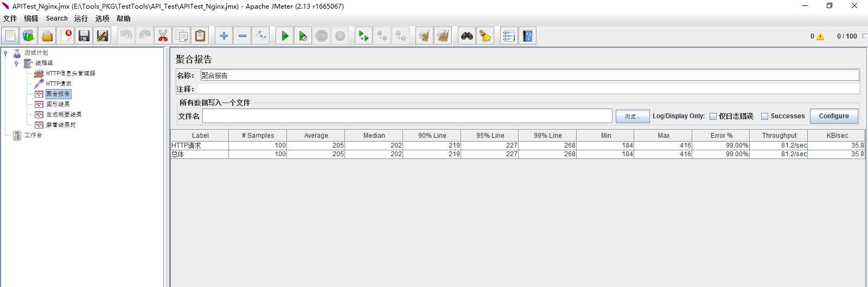Viewport: 868px width, 287px height.
Task: Collapse the 测试计划 tree node handle
Action: pyautogui.click(x=5, y=53)
